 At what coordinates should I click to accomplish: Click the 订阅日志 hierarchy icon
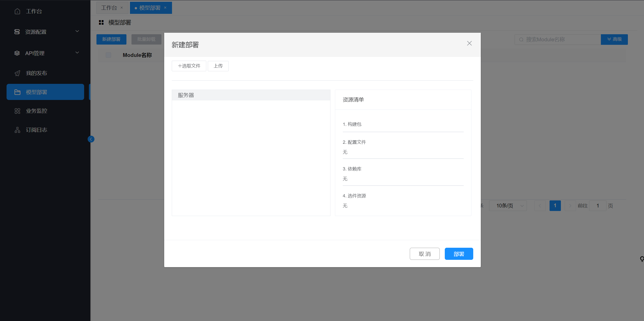pos(17,130)
